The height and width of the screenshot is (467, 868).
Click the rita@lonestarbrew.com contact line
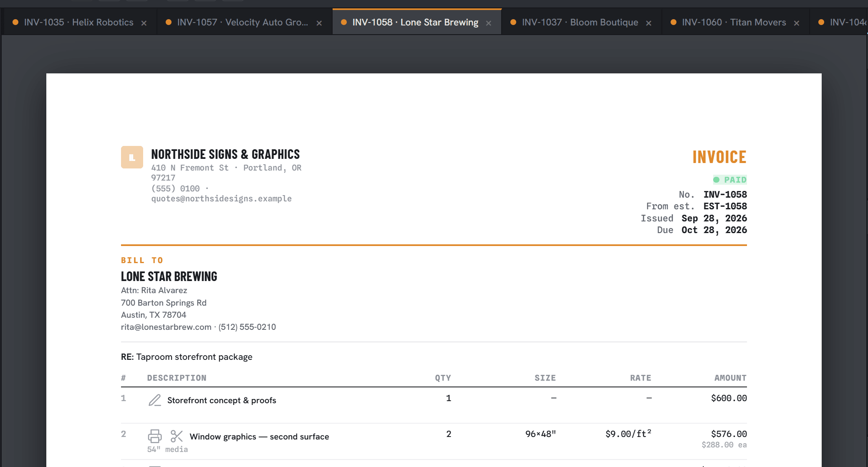(198, 327)
